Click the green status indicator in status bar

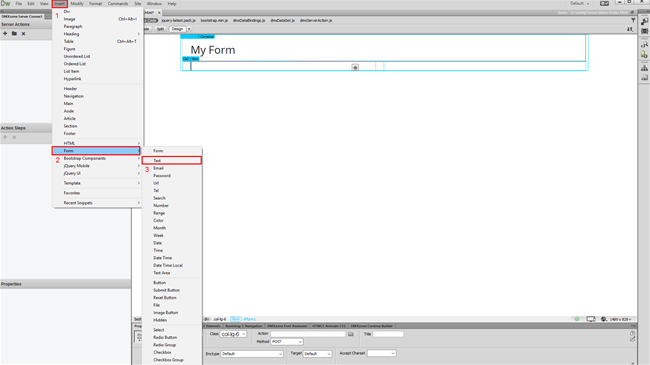coord(577,319)
